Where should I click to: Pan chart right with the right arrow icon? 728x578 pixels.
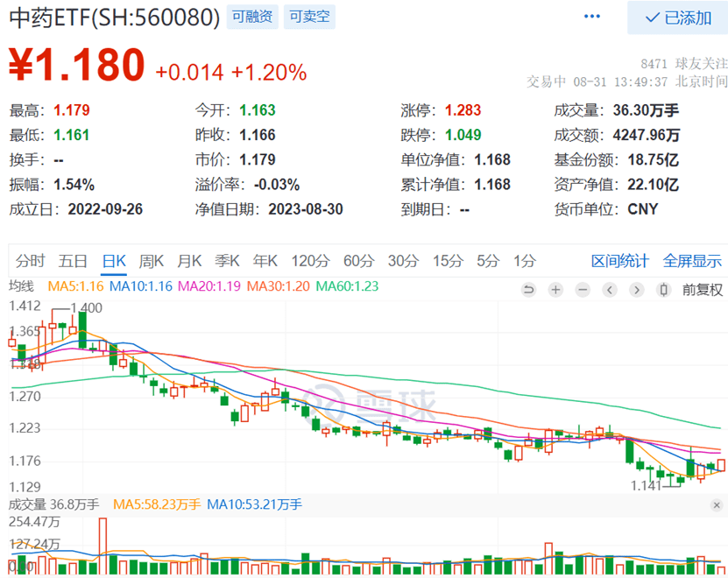click(x=637, y=290)
